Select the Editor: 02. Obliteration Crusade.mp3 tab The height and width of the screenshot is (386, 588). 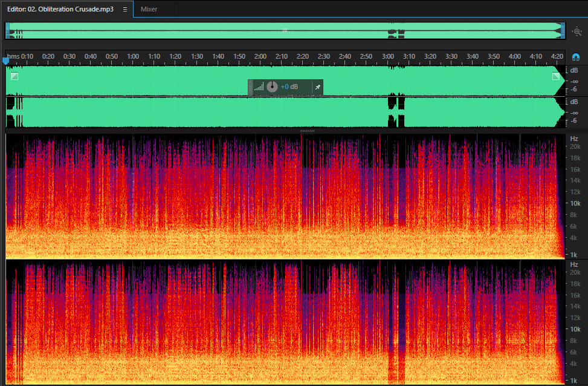pos(60,9)
